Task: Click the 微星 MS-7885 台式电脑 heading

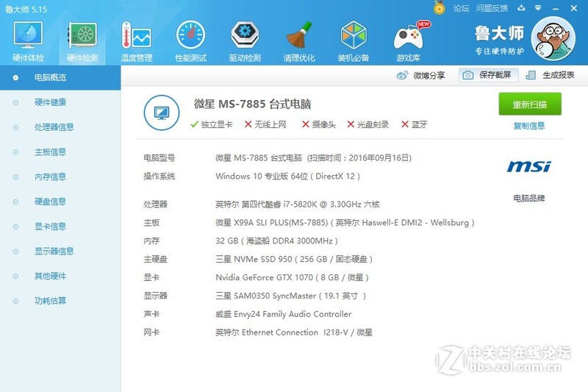Action: point(252,104)
